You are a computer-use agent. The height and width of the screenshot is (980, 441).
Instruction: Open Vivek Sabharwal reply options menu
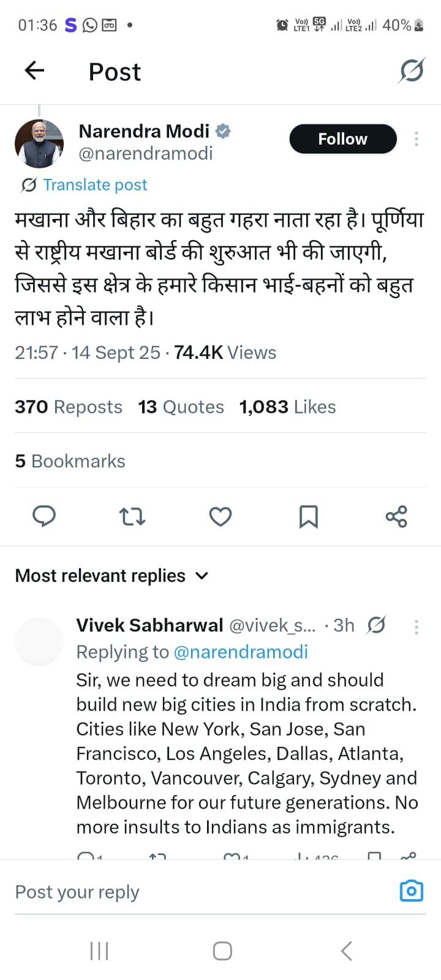tap(417, 627)
